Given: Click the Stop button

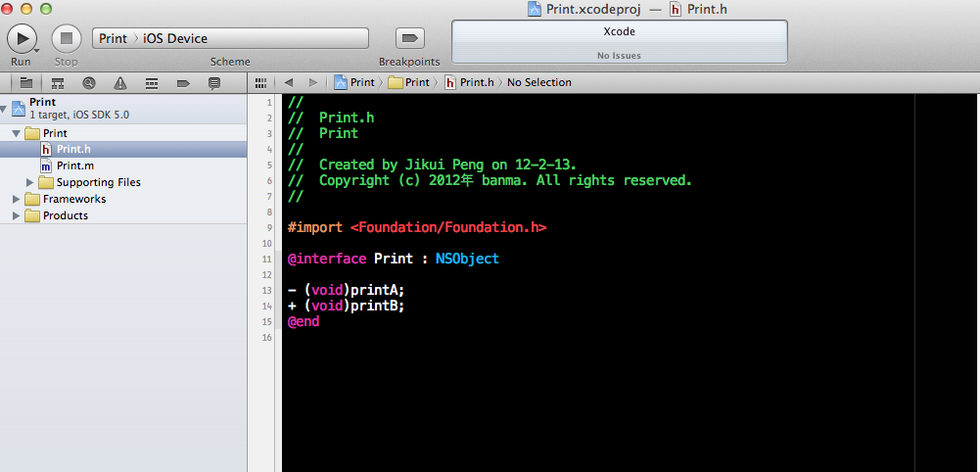Looking at the screenshot, I should tap(67, 38).
